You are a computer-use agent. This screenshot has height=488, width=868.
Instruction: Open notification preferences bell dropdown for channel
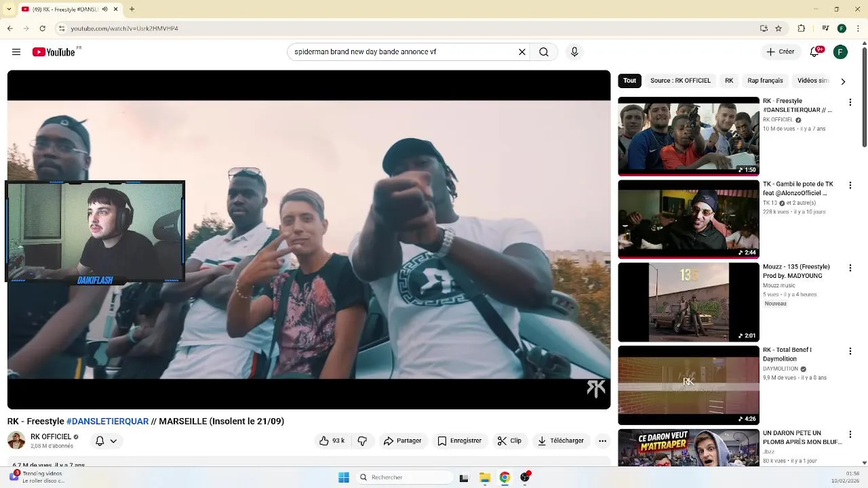106,441
